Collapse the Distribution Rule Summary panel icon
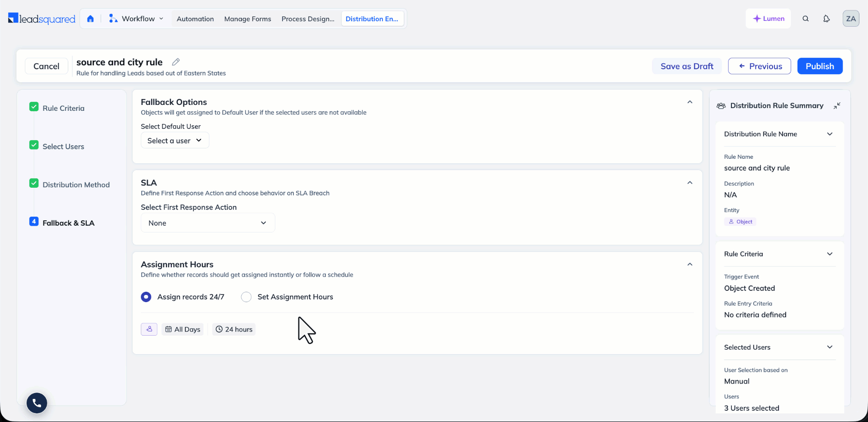 point(837,105)
